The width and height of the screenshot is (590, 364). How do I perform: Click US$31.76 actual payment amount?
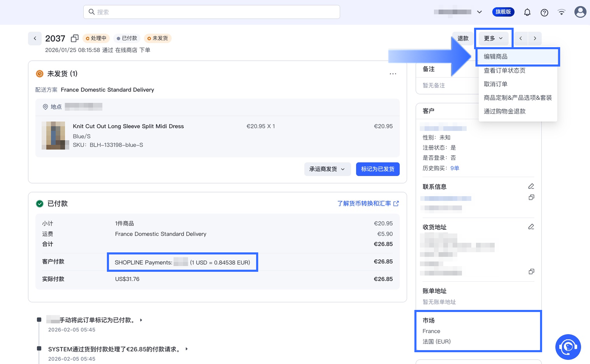click(127, 279)
